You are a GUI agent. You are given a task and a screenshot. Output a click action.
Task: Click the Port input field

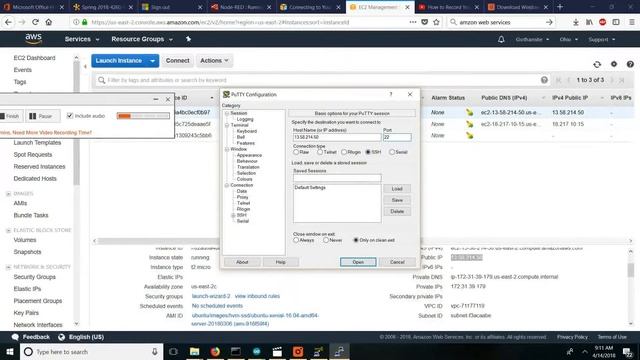397,137
